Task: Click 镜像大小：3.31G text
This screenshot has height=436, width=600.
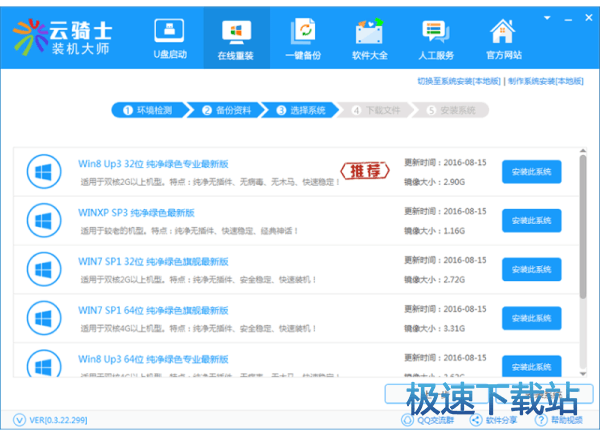Action: pos(434,328)
